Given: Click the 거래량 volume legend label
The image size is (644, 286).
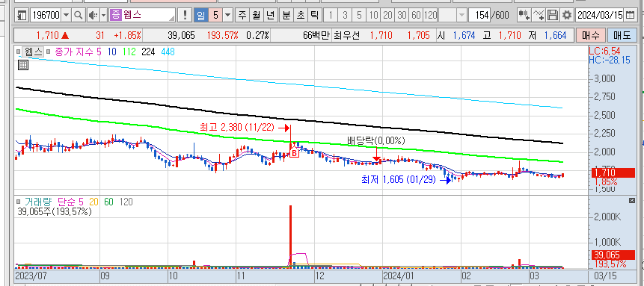Looking at the screenshot, I should [38, 202].
